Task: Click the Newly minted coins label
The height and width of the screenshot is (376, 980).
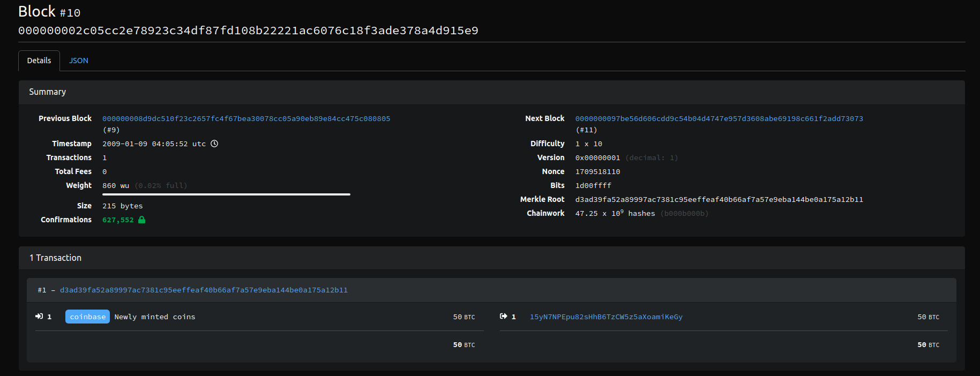Action: [155, 317]
